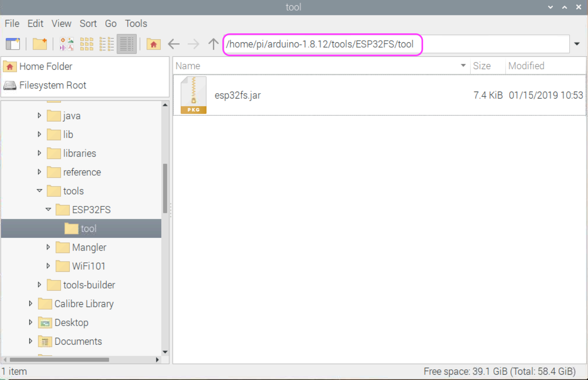The image size is (588, 380).
Task: Open the Edit menu
Action: click(35, 24)
